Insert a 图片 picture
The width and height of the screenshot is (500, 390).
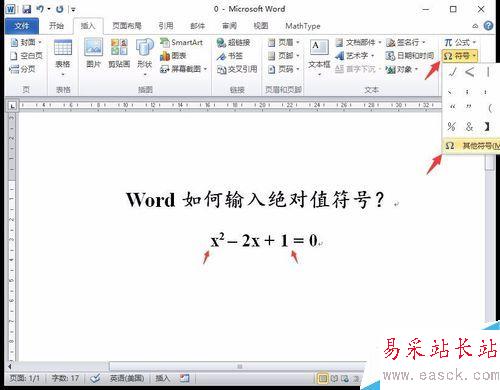tap(93, 53)
